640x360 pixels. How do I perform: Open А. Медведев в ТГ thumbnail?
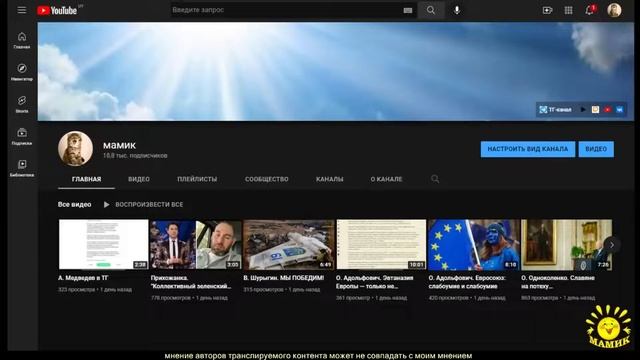click(x=103, y=244)
